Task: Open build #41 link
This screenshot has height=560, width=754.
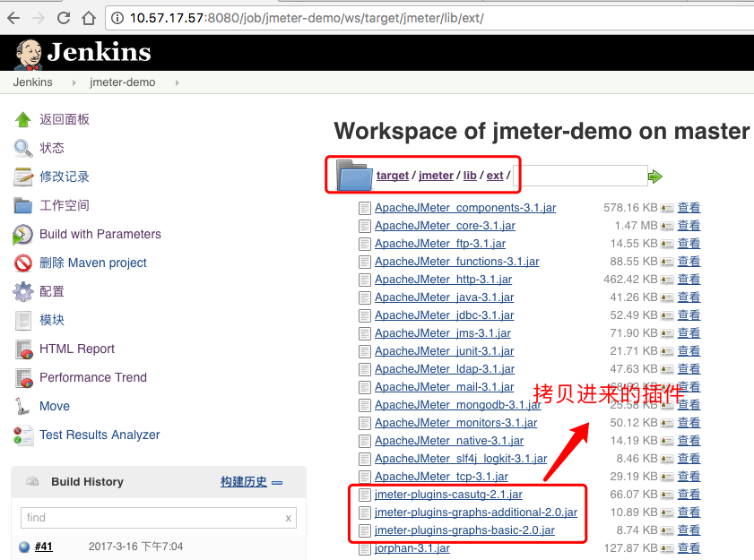Action: 43,547
